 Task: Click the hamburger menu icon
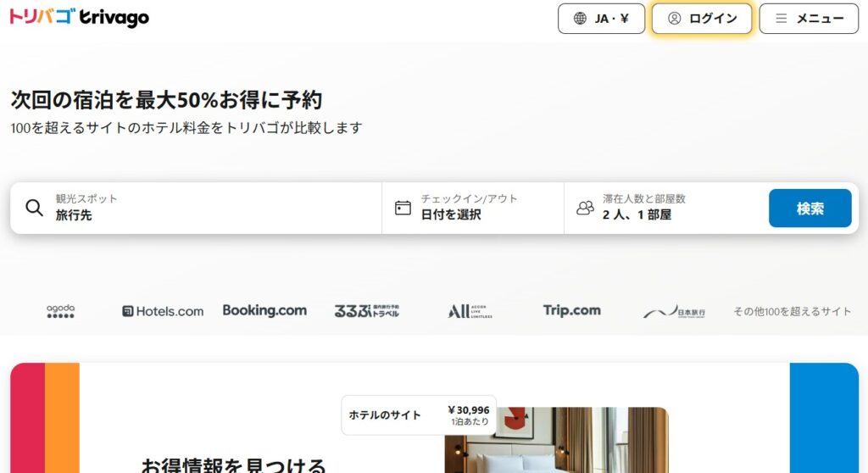click(x=781, y=19)
